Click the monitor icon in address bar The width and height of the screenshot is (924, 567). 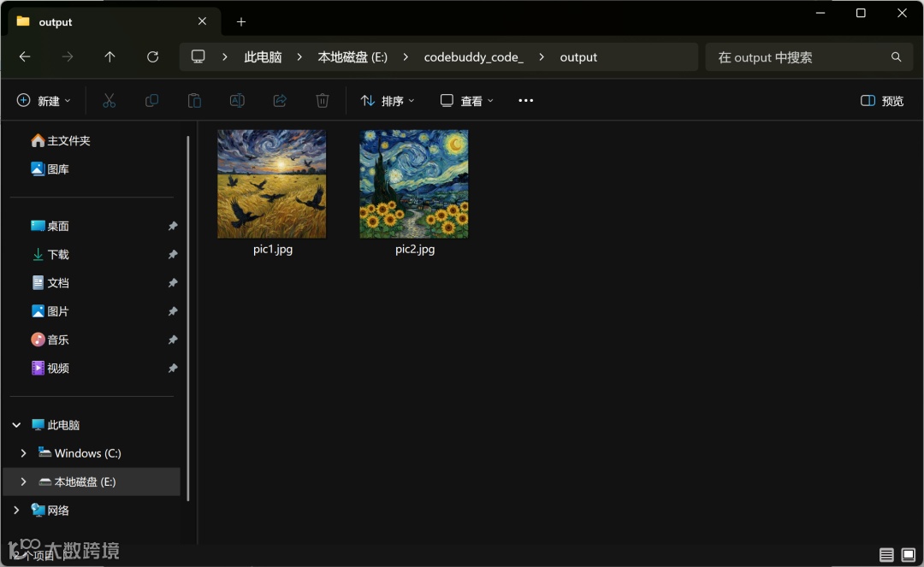pos(198,57)
